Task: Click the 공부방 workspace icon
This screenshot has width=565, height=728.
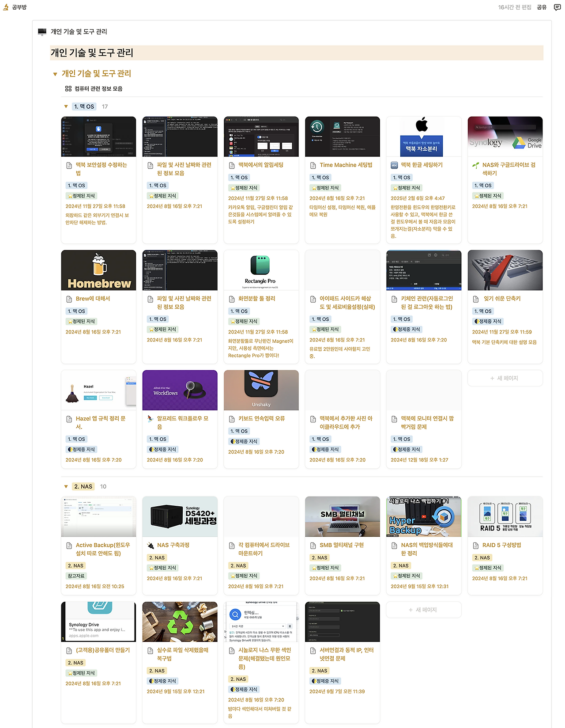Action: pyautogui.click(x=6, y=8)
